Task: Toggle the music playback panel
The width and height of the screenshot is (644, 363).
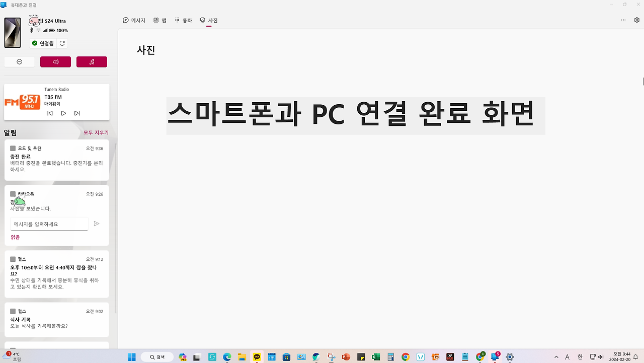Action: [x=92, y=61]
